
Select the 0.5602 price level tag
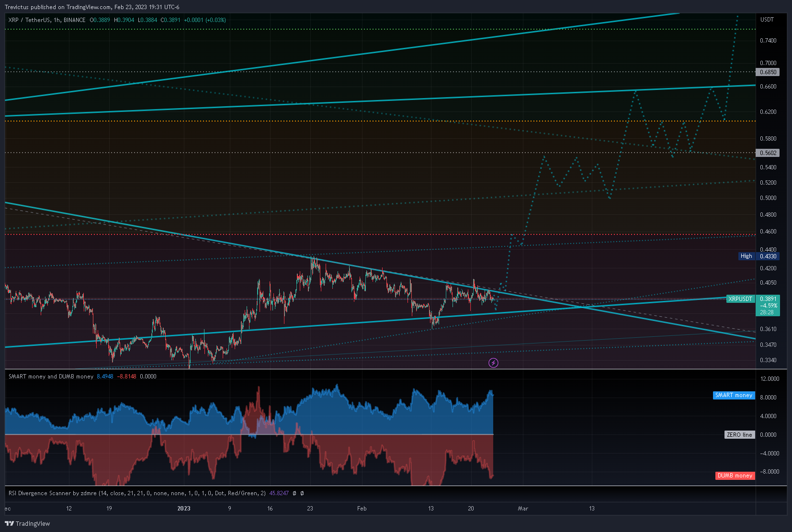(x=768, y=153)
